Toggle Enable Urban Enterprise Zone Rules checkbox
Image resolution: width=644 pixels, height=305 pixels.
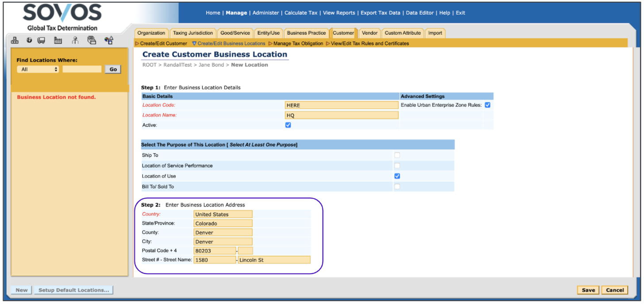pos(487,105)
